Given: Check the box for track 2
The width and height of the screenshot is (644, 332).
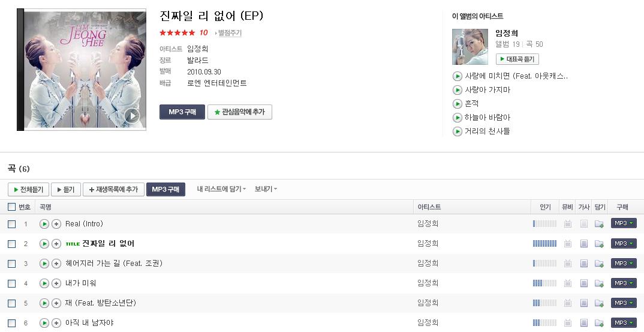Looking at the screenshot, I should tap(12, 244).
